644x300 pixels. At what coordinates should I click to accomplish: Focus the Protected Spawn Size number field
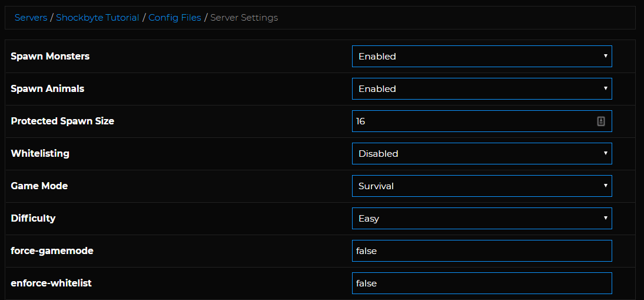coord(471,121)
